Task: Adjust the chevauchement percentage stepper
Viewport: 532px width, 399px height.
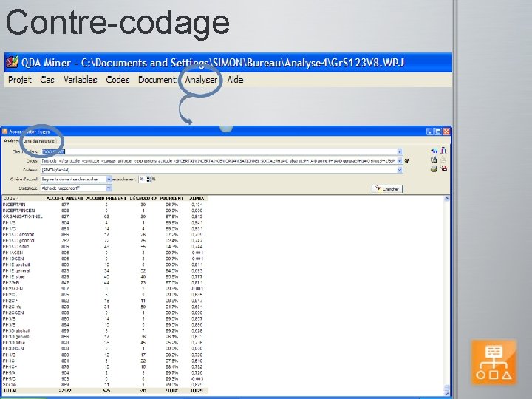Action: 149,179
